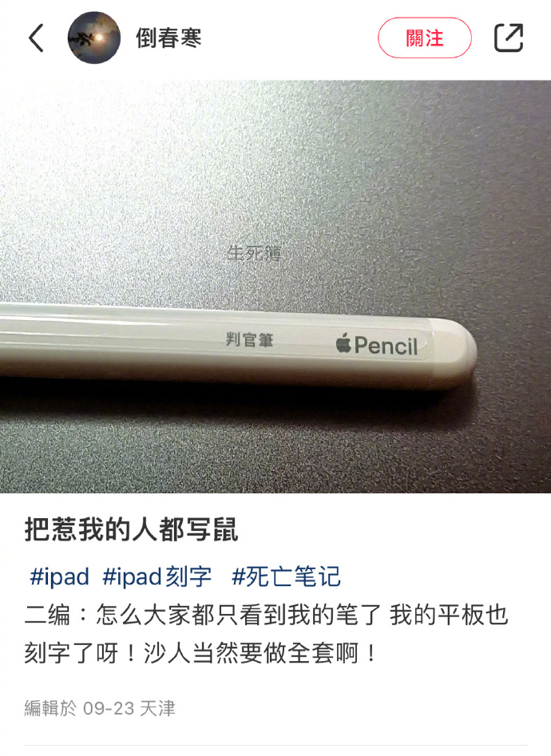Tap the Pencil wordmark in the photo

tap(386, 345)
